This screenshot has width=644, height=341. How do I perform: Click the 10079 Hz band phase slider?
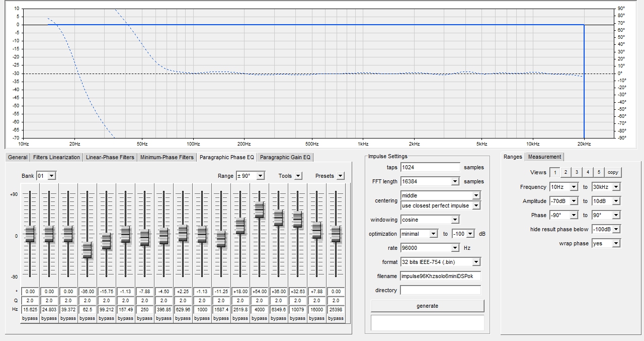[x=298, y=220]
